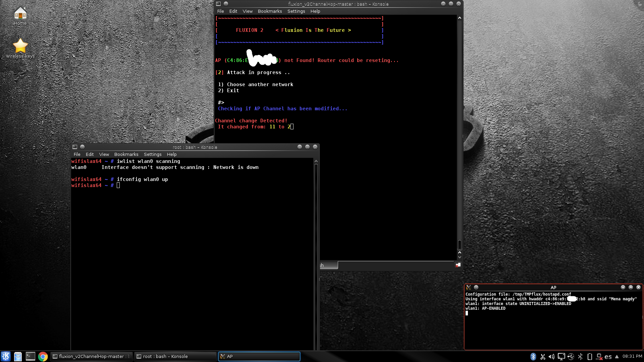Open Settings menu in root bash Konsole
This screenshot has width=644, height=362.
click(153, 154)
